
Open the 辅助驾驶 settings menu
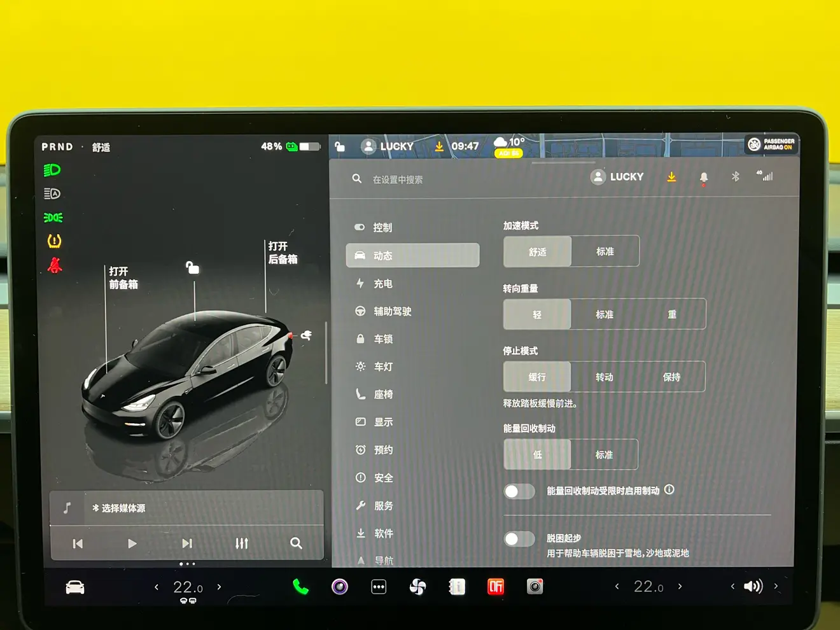click(392, 311)
